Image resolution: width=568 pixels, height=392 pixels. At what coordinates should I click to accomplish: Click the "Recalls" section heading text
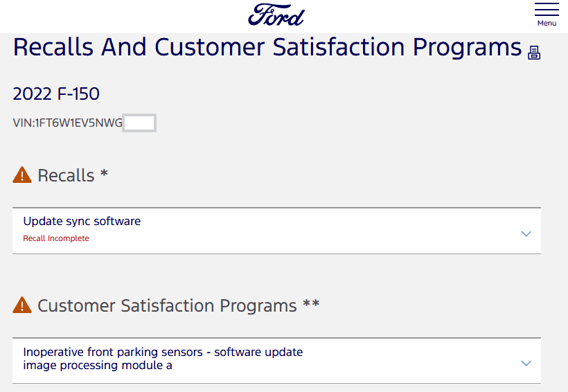click(66, 175)
